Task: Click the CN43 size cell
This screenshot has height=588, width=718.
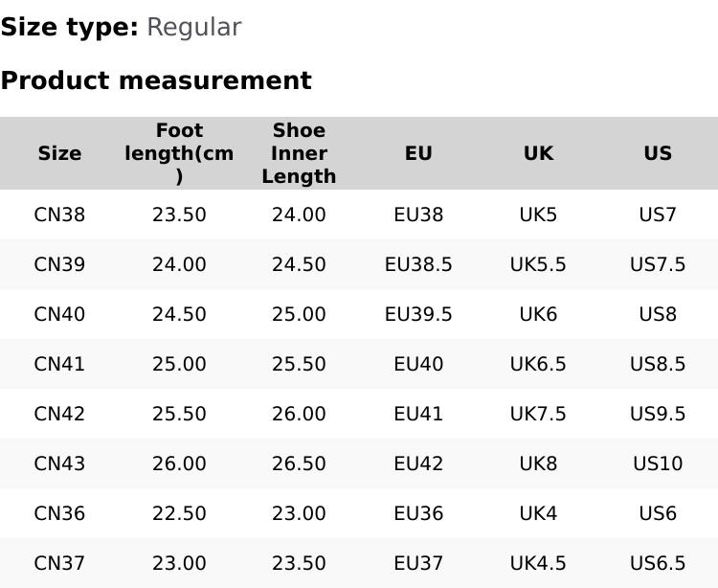Action: click(59, 464)
